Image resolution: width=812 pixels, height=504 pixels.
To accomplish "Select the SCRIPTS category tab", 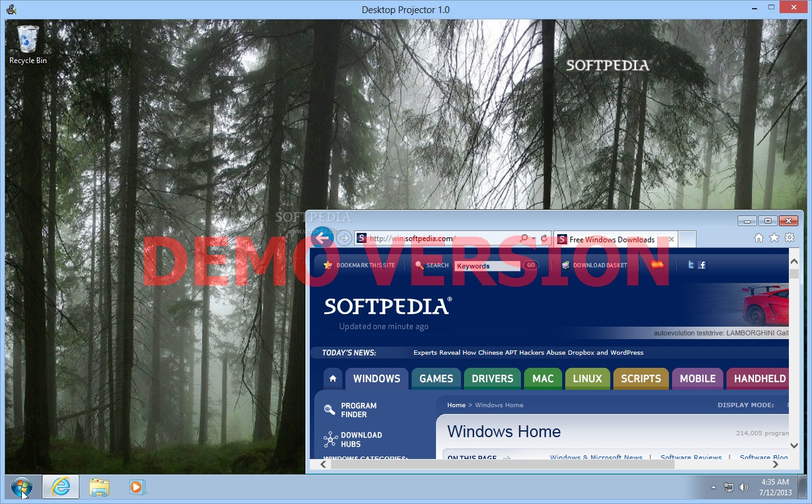I will point(641,378).
